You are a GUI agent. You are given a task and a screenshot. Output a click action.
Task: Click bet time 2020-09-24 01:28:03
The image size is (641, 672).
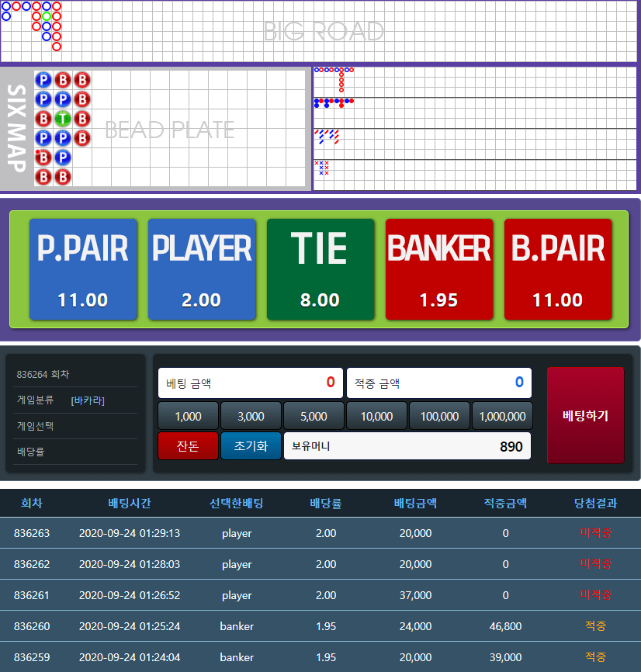(x=130, y=564)
